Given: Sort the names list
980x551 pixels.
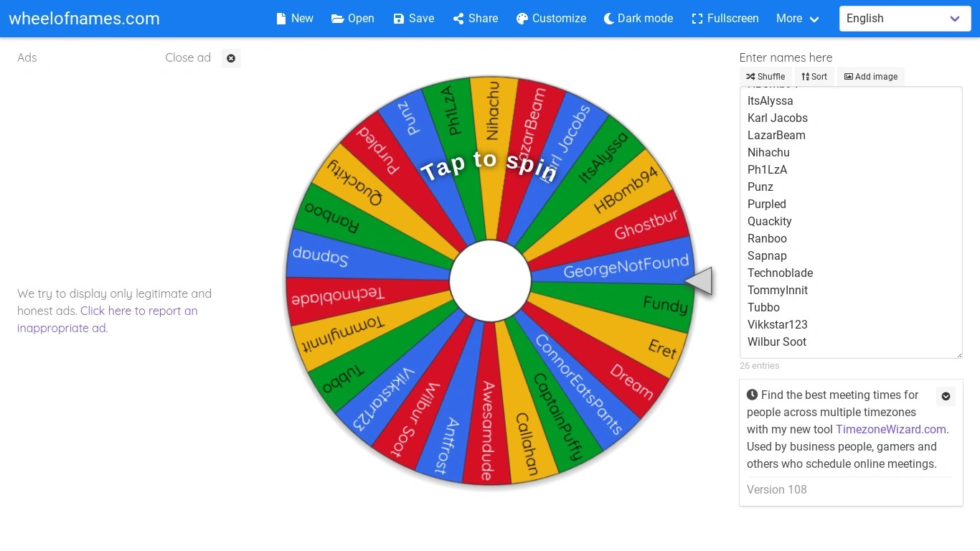Looking at the screenshot, I should click(x=814, y=77).
